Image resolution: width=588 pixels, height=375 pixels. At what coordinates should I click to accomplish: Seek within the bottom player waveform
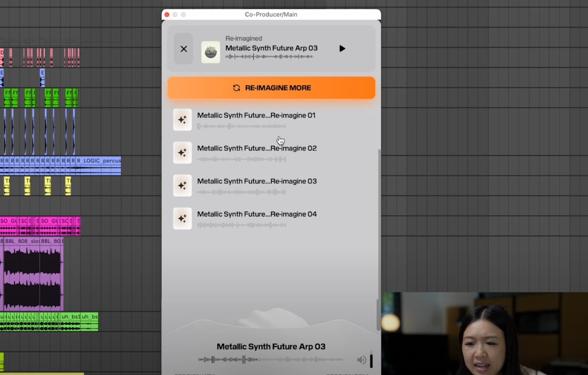270,359
